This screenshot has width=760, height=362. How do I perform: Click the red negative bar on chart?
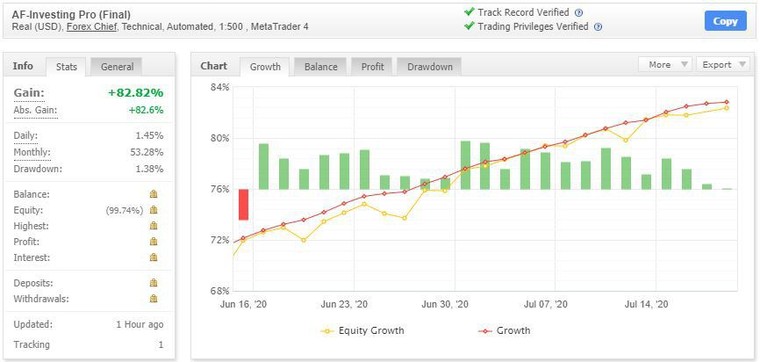[243, 205]
